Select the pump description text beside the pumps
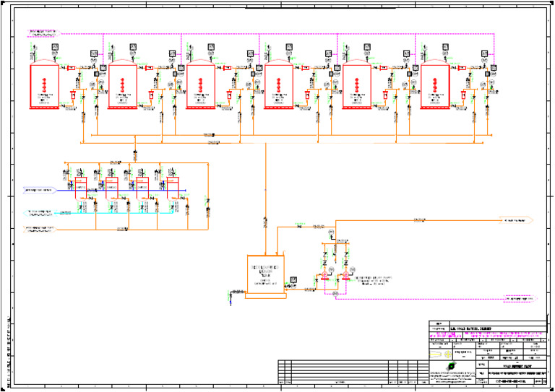The width and height of the screenshot is (555, 392). pyautogui.click(x=372, y=281)
